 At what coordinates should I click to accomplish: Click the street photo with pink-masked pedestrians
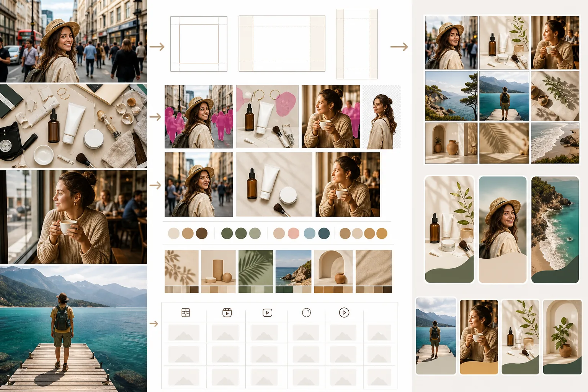(199, 117)
